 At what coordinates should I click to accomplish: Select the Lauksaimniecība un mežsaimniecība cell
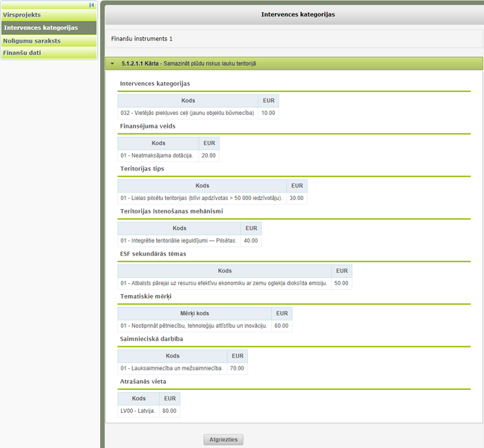coord(173,368)
